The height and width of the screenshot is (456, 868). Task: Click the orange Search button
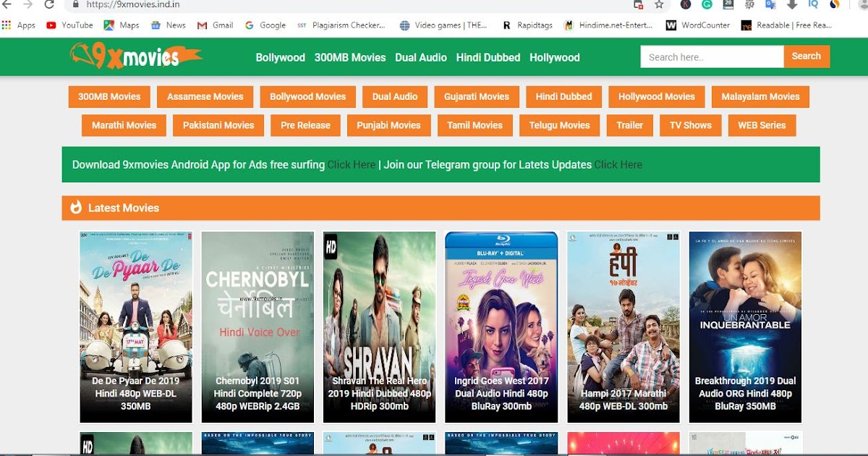pos(807,56)
